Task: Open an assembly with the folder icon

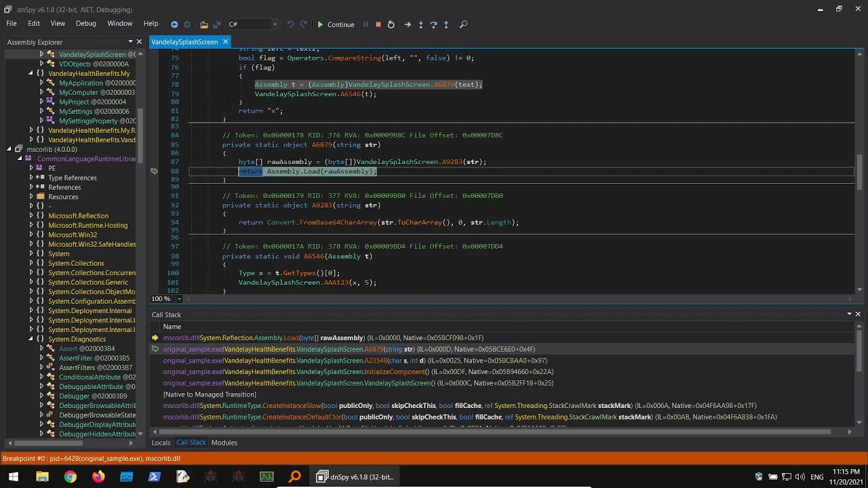Action: (203, 24)
